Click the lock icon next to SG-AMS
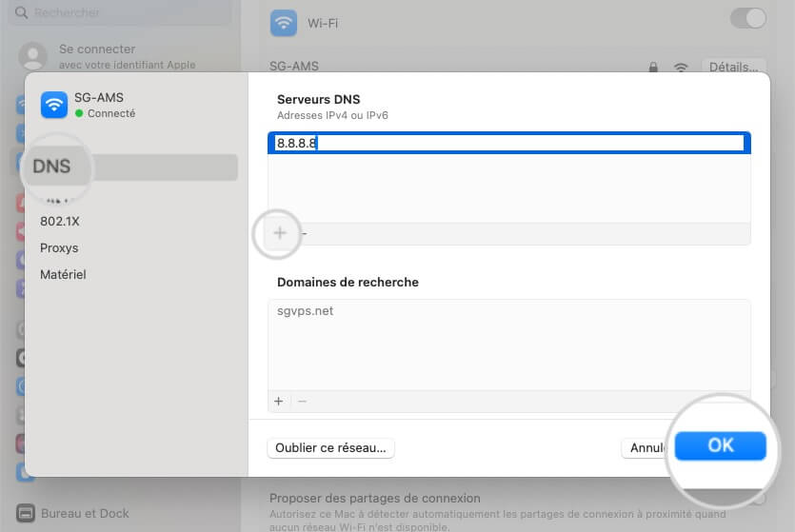The image size is (795, 532). 653,67
